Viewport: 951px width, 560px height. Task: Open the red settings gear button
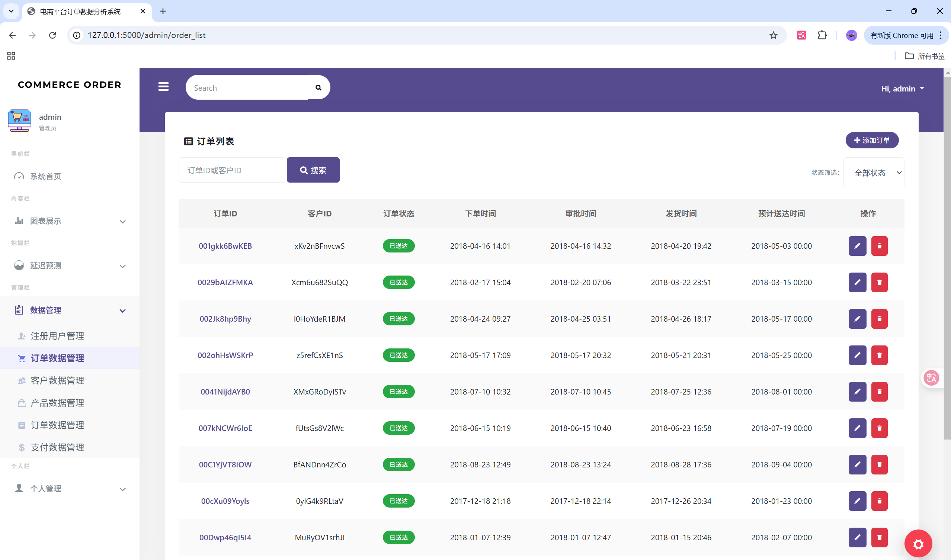tap(918, 544)
